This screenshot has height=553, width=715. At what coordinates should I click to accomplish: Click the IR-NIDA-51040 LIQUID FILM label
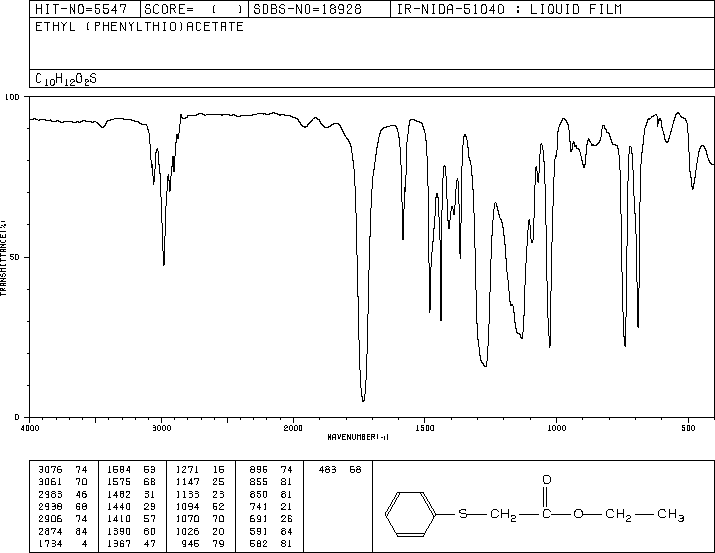(x=509, y=9)
